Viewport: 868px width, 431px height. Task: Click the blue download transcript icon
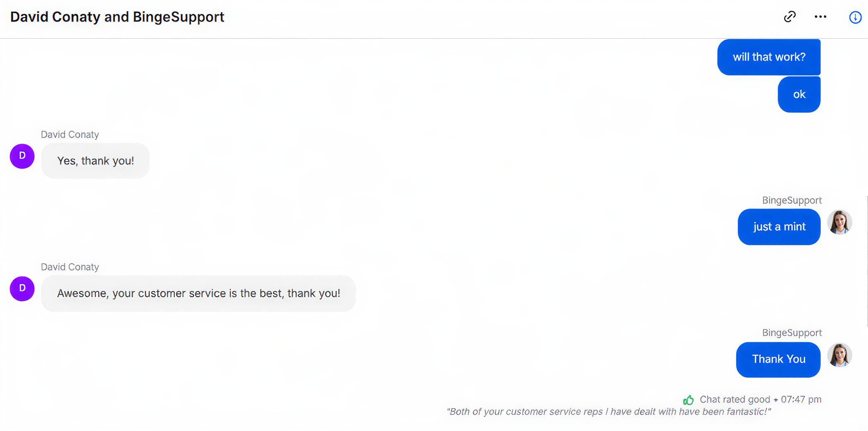click(855, 17)
